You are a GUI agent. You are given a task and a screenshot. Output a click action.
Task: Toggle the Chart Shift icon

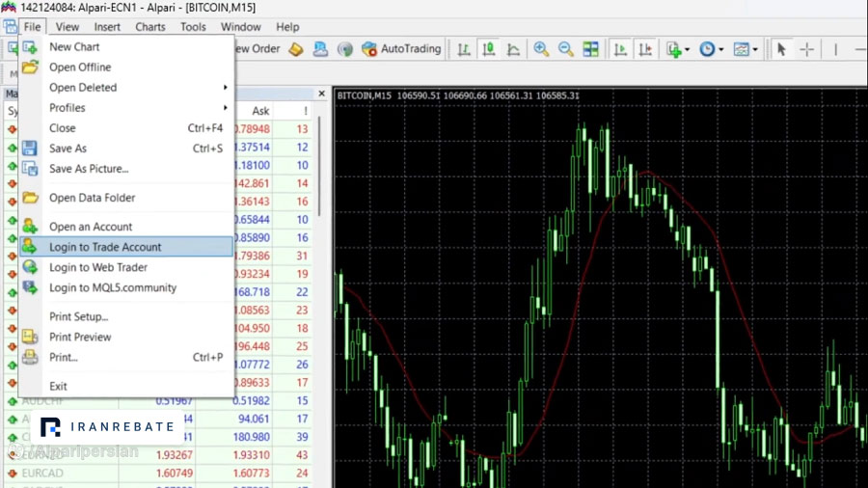pyautogui.click(x=645, y=49)
